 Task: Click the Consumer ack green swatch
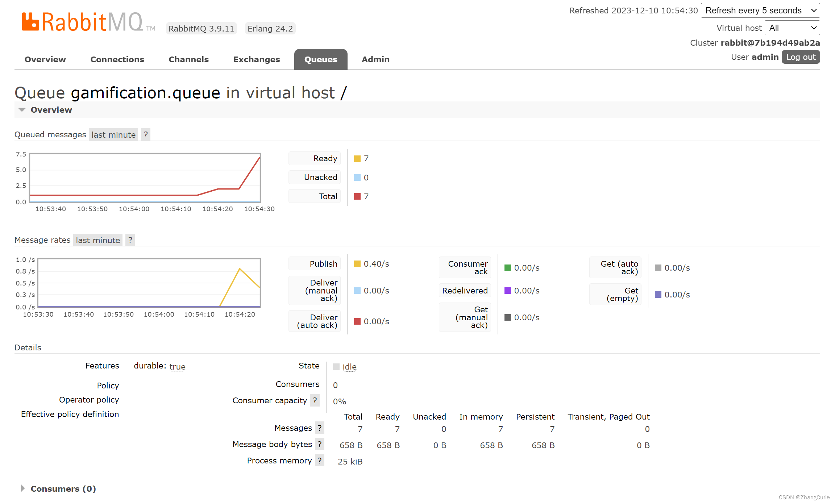(x=508, y=268)
